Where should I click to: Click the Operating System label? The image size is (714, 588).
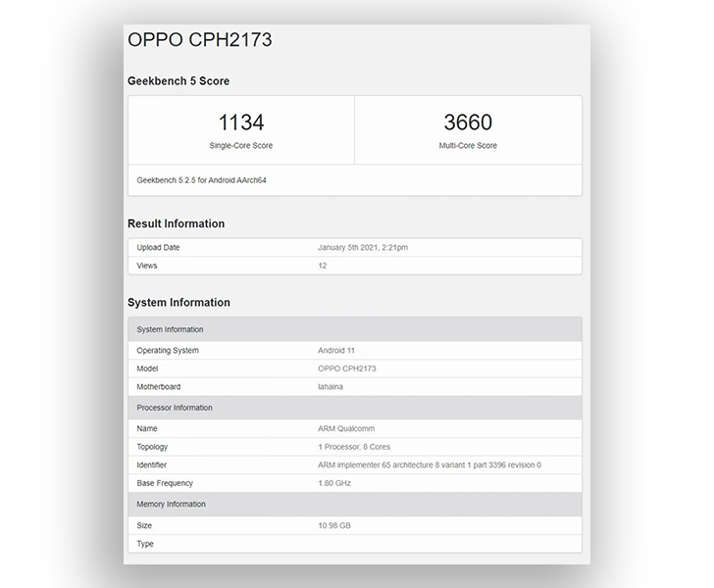point(168,351)
